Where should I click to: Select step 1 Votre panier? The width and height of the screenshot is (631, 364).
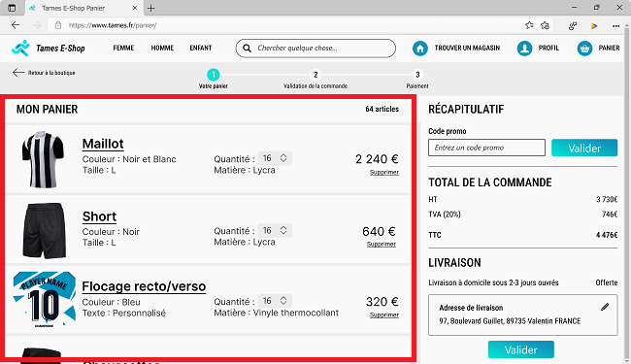pos(214,75)
